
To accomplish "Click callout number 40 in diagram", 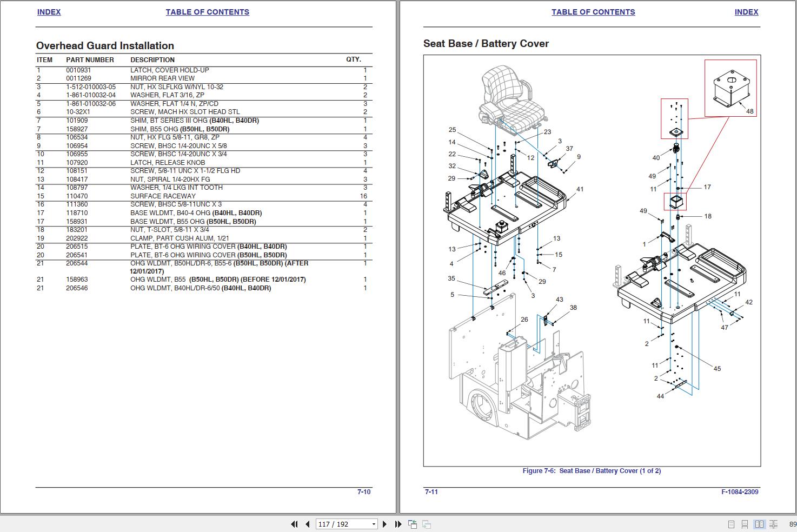I will tap(656, 158).
